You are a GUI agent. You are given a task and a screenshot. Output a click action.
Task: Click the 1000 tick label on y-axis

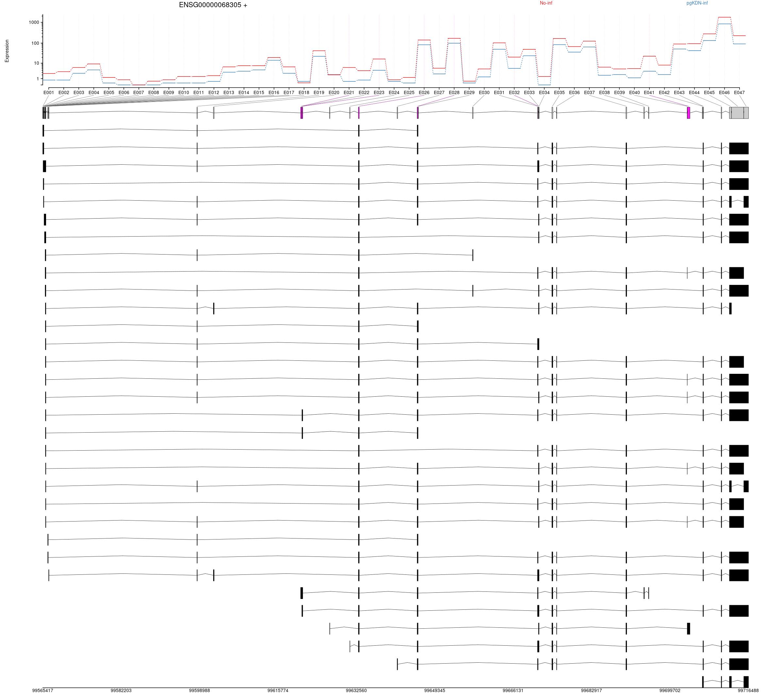point(34,22)
